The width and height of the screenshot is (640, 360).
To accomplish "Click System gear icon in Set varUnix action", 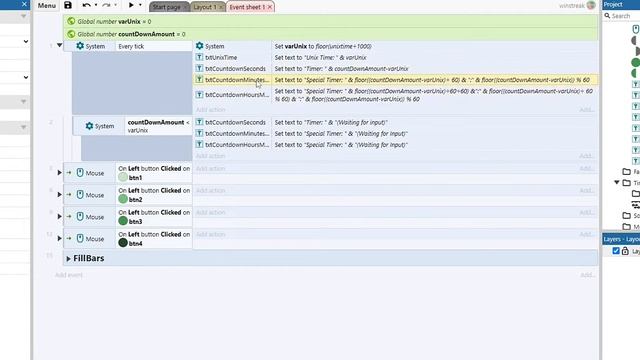I will (x=199, y=46).
